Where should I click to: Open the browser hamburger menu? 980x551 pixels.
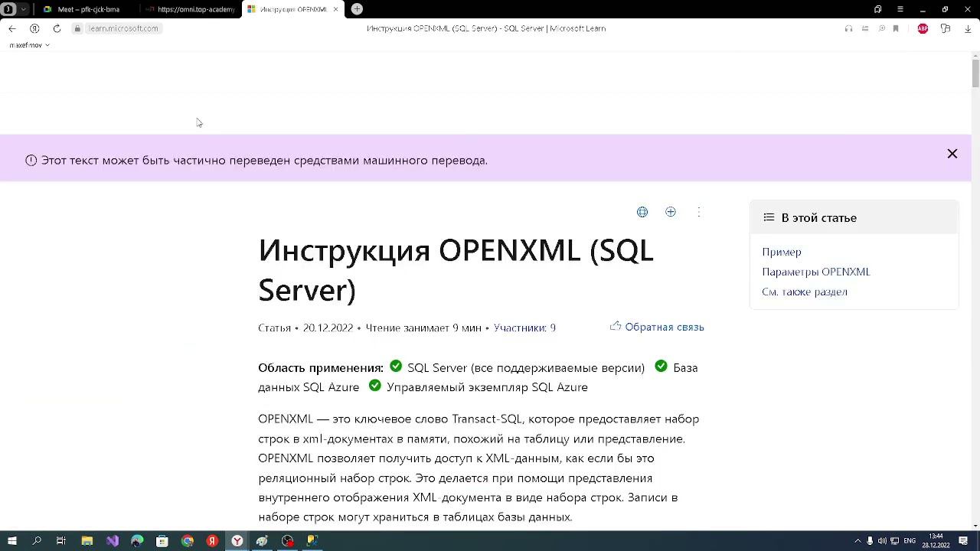click(x=900, y=9)
